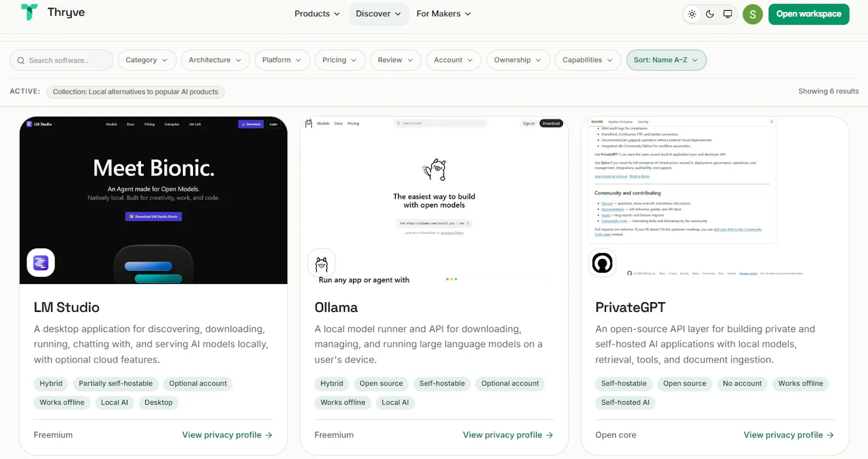The width and height of the screenshot is (868, 459).
Task: Expand the Capabilities filter dropdown
Action: point(588,60)
